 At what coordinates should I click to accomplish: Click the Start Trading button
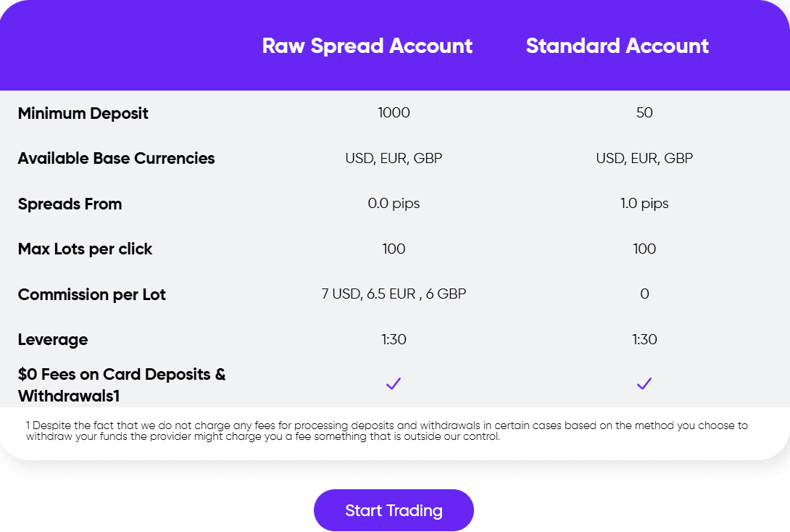pyautogui.click(x=394, y=510)
